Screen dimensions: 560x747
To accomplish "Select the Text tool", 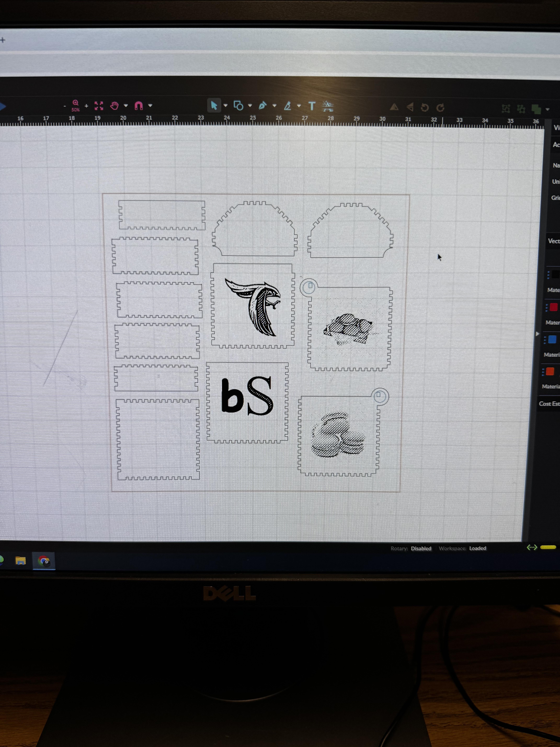I will click(312, 106).
